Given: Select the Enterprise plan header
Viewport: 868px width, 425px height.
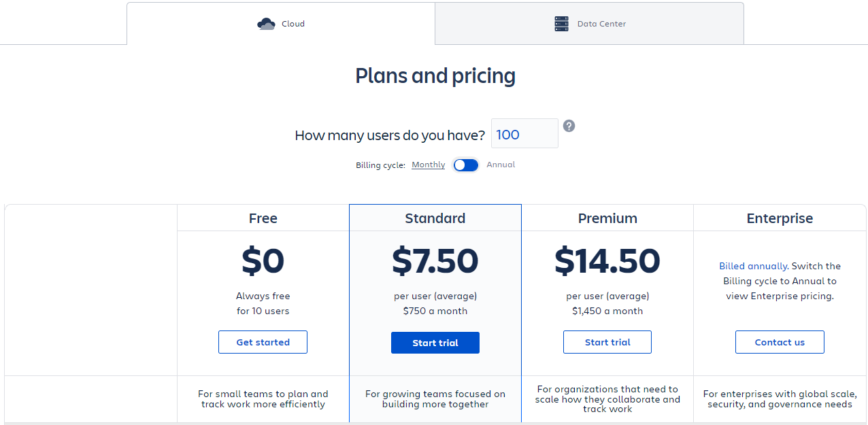Looking at the screenshot, I should [x=779, y=218].
